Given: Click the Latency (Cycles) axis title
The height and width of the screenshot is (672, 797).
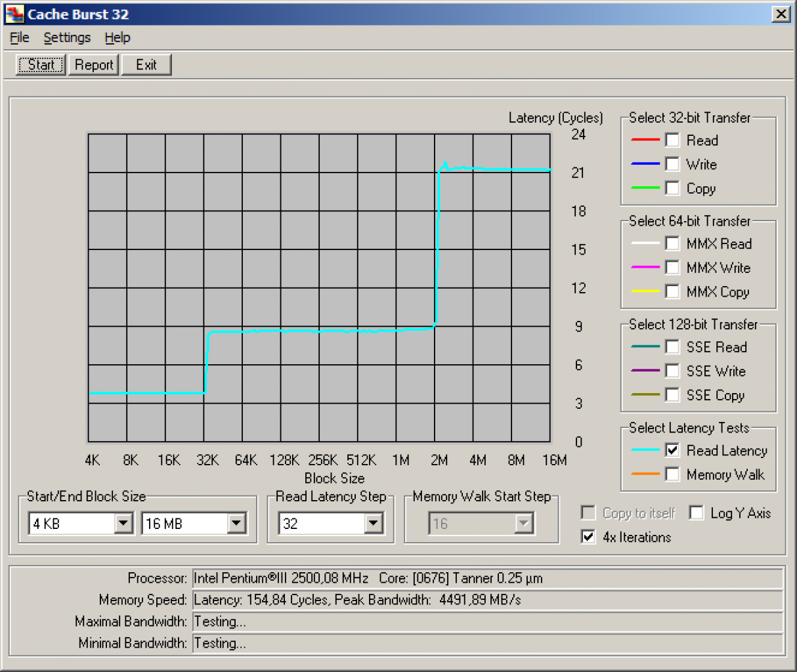Looking at the screenshot, I should pos(555,117).
